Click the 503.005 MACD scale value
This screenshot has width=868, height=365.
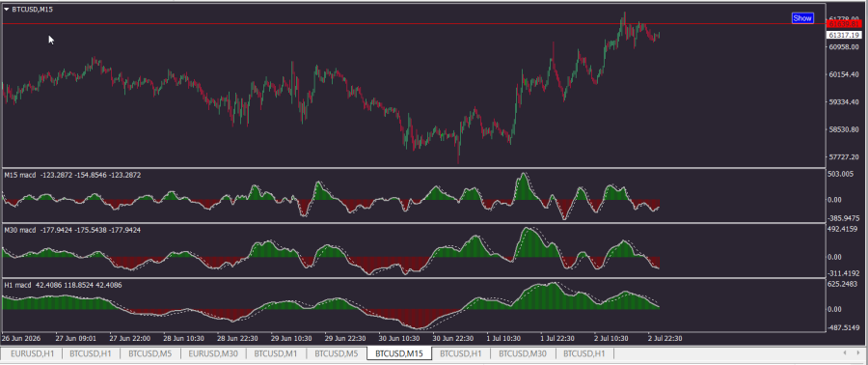(x=841, y=174)
